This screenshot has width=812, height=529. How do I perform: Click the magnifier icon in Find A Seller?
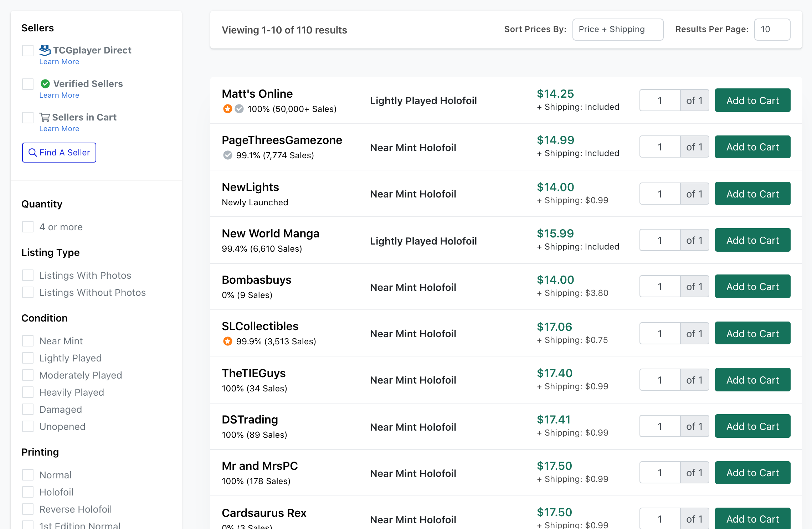click(x=32, y=153)
